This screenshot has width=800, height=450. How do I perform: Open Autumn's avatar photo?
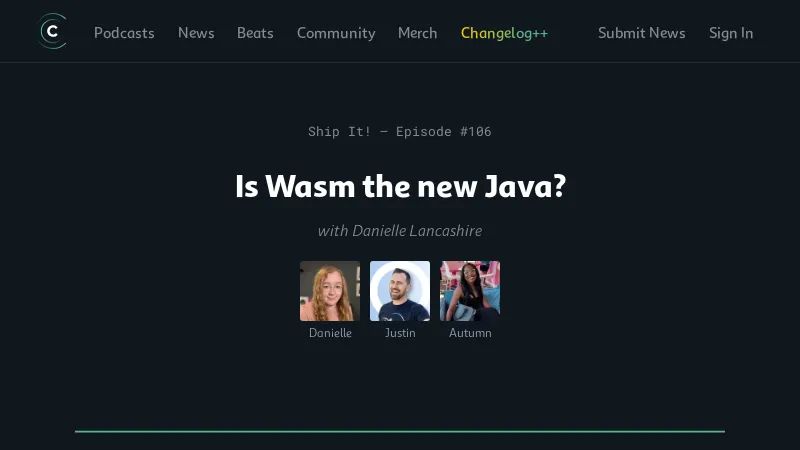coord(470,291)
